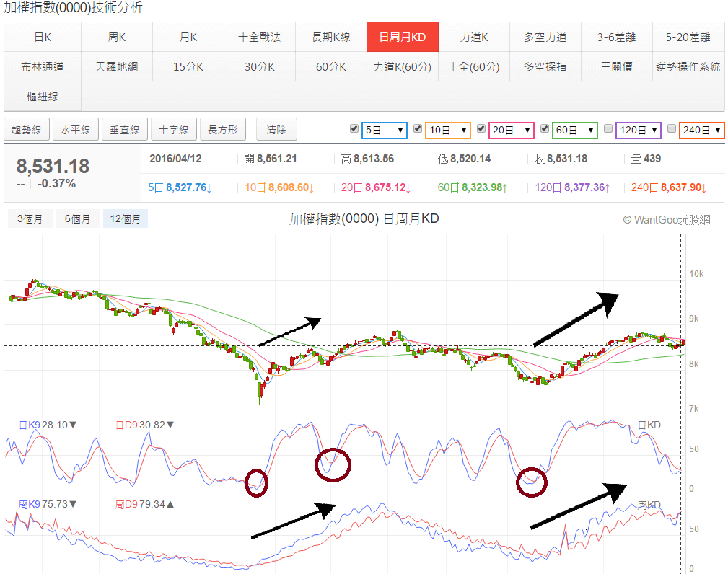The width and height of the screenshot is (728, 574).
Task: Select the 趨勢線 drawing tool
Action: [27, 130]
